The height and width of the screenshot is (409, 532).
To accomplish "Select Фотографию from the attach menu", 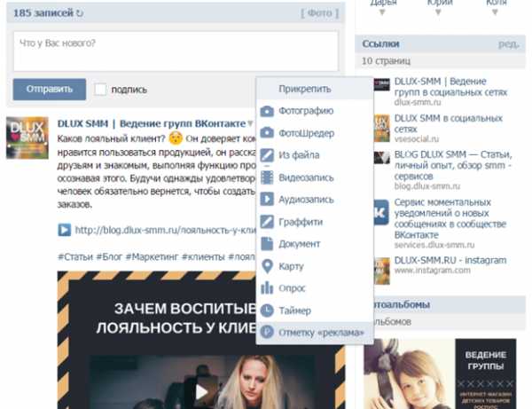I will [x=315, y=111].
